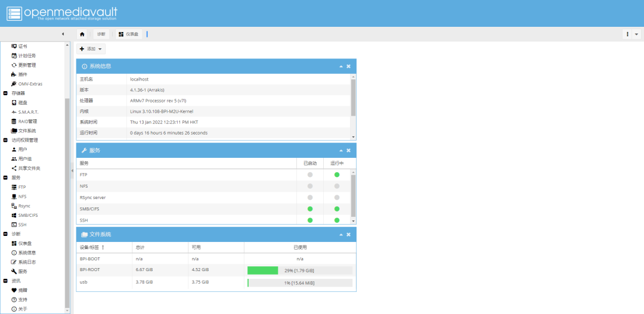Click the usb 1% usage bar

pos(300,283)
